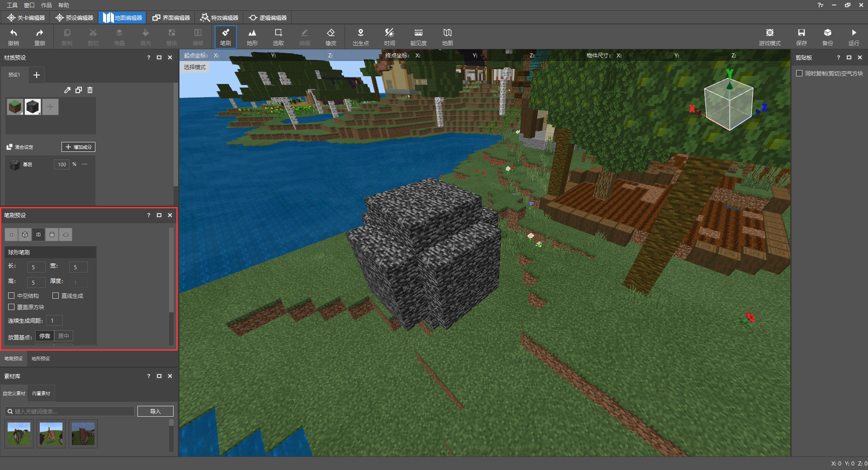
Task: Open the 工具 menu
Action: (12, 5)
